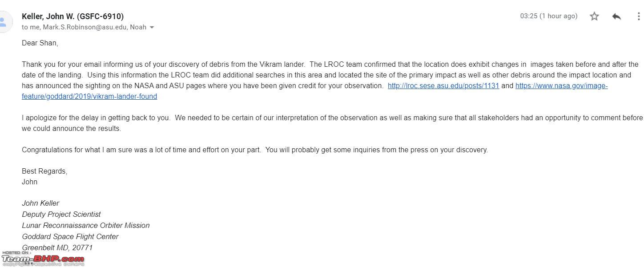Click the Reply arrow icon

point(616,16)
